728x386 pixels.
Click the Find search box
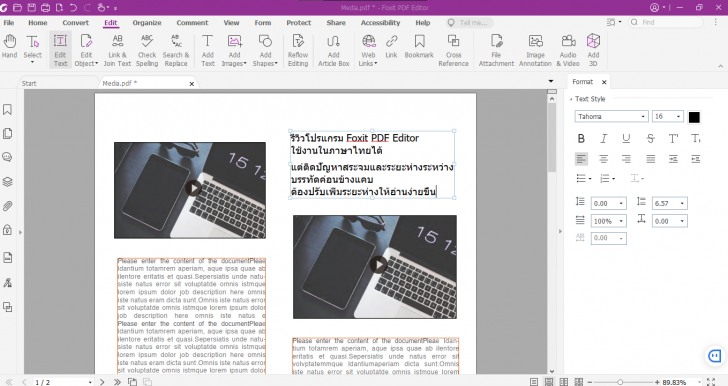[666, 22]
